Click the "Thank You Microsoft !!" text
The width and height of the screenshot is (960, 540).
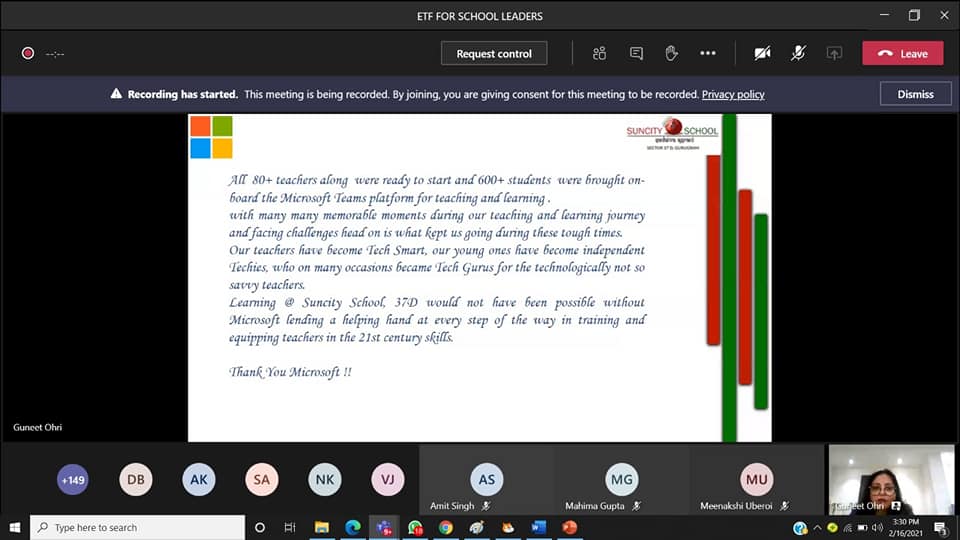pyautogui.click(x=290, y=372)
